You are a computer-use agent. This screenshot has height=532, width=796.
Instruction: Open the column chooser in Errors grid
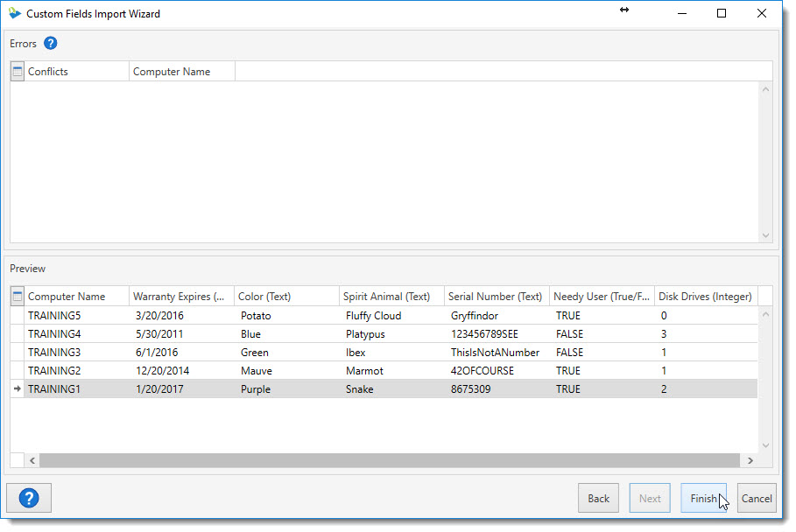[x=18, y=72]
